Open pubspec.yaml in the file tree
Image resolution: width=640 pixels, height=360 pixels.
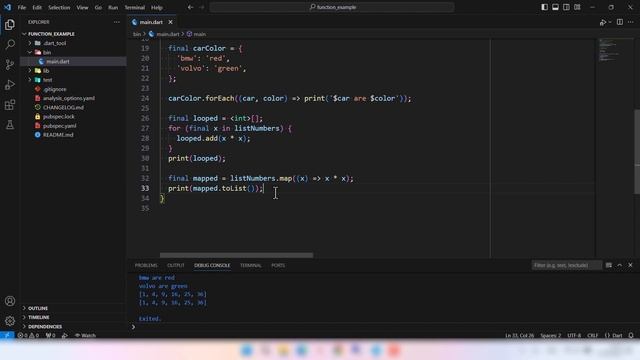tap(60, 126)
